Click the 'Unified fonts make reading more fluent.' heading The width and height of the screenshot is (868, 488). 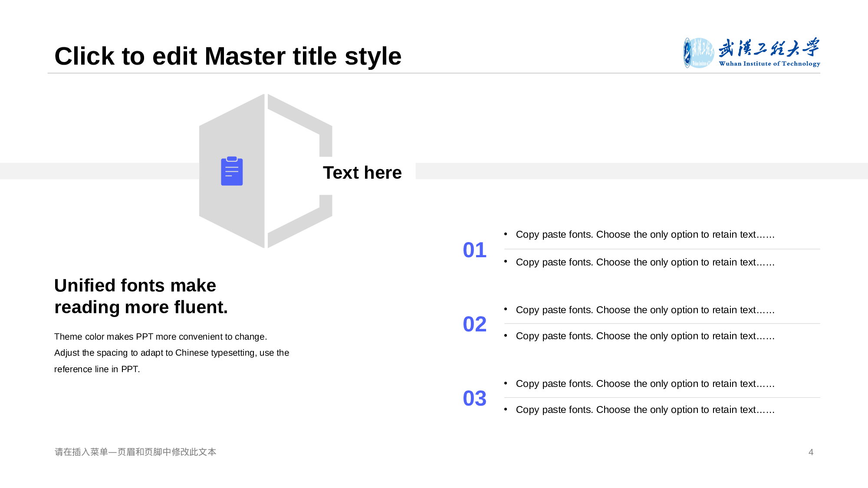pyautogui.click(x=141, y=296)
